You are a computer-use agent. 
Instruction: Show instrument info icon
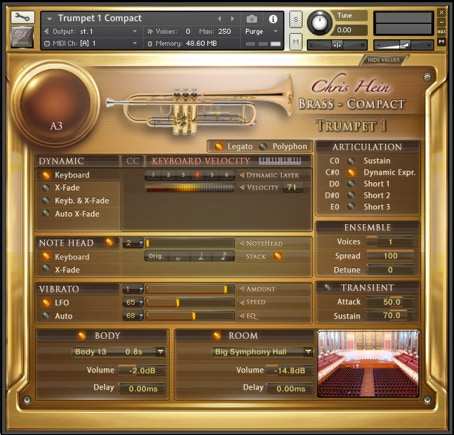tap(273, 19)
